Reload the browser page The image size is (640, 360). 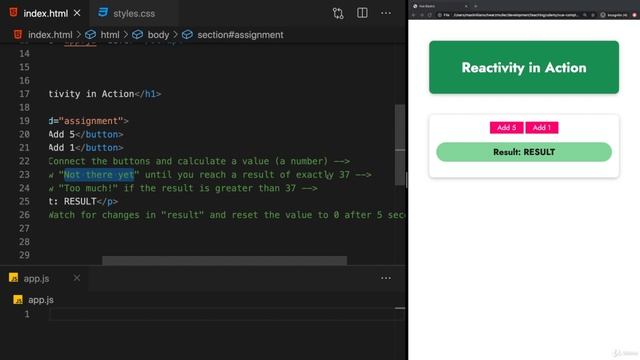pos(430,15)
